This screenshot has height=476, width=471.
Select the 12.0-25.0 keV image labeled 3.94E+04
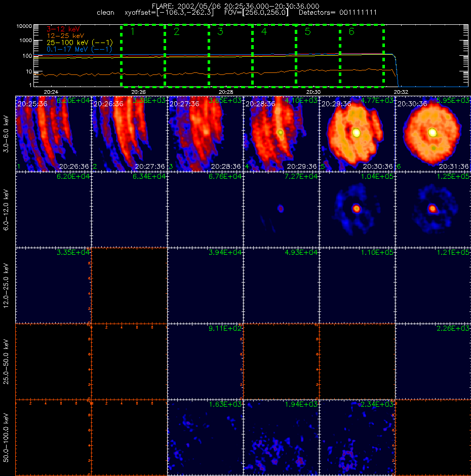(205, 286)
